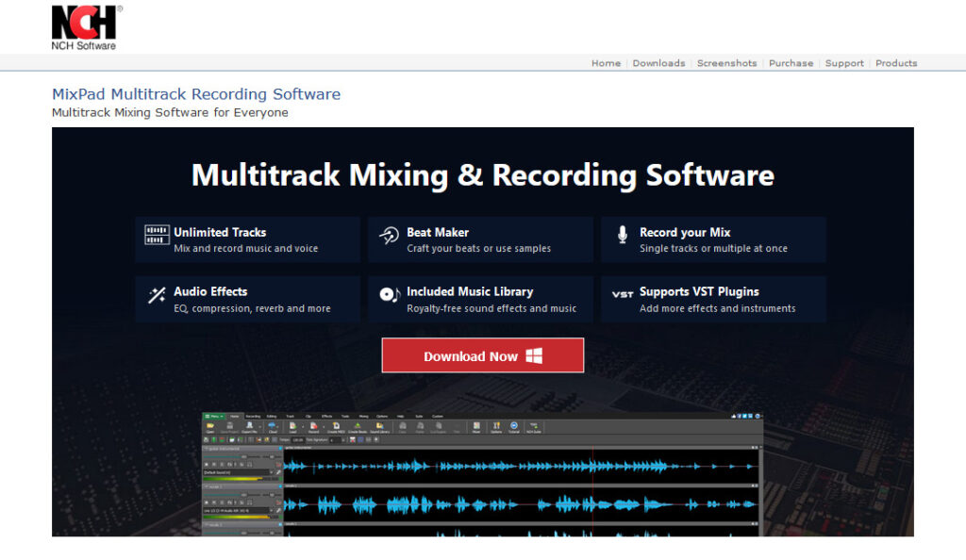
Task: Click the first vocals track level meter
Action: click(242, 517)
